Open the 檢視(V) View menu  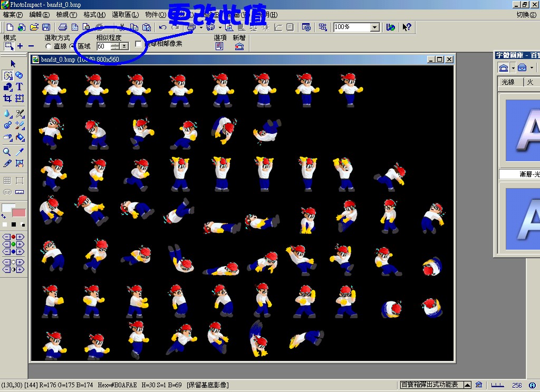pyautogui.click(x=66, y=15)
